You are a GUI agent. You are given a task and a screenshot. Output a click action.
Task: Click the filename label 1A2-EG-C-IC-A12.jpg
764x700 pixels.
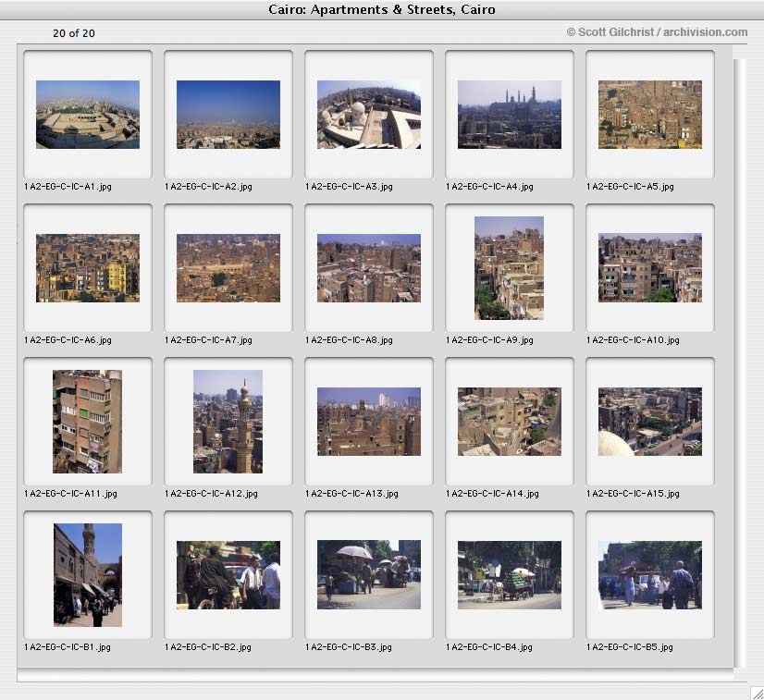[211, 494]
